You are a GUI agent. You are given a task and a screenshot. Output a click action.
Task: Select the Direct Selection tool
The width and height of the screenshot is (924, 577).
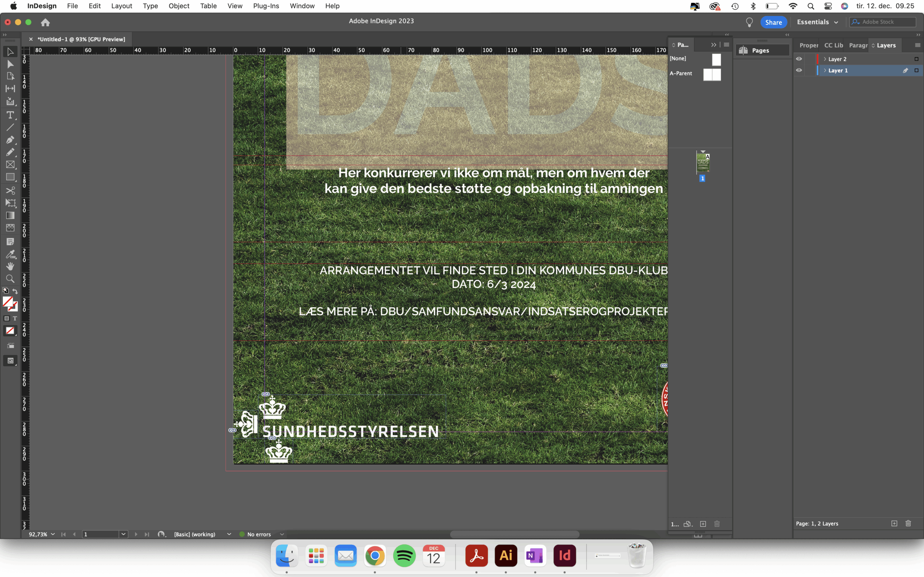[10, 64]
